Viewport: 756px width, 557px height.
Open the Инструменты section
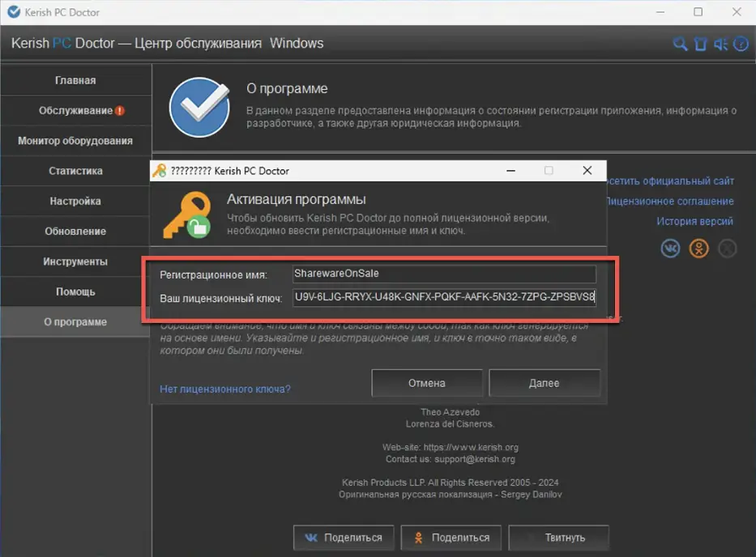tap(75, 261)
